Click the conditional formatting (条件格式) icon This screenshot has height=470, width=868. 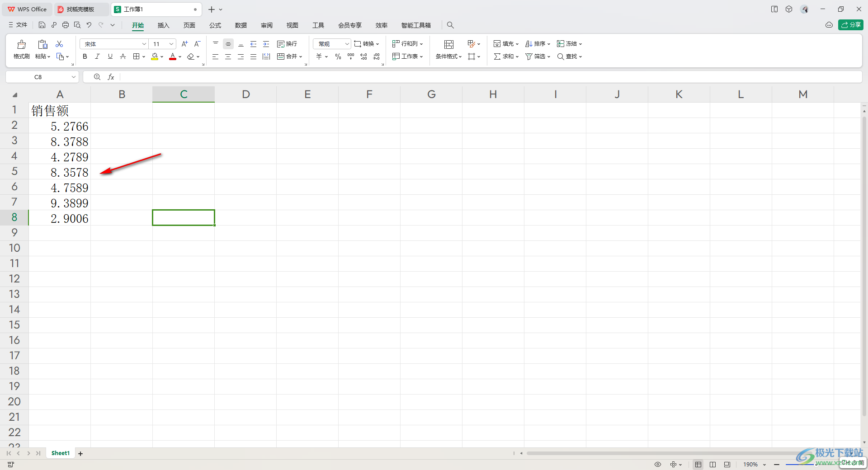(x=448, y=44)
